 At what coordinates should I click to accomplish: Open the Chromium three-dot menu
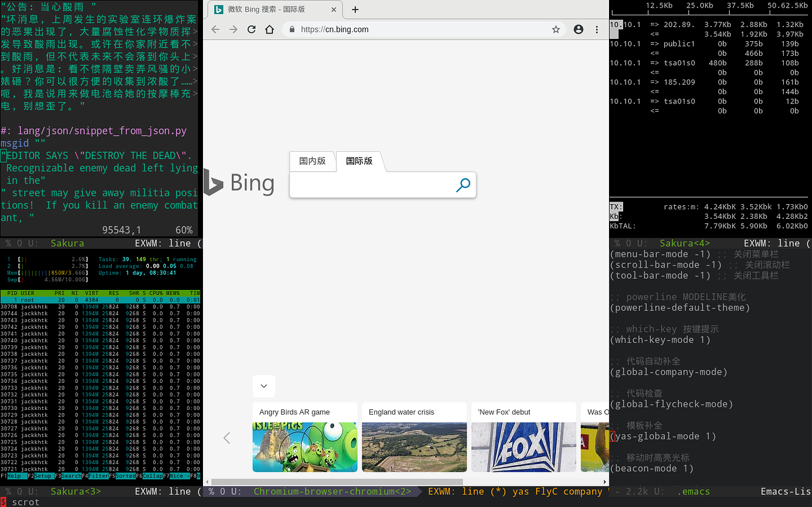597,29
